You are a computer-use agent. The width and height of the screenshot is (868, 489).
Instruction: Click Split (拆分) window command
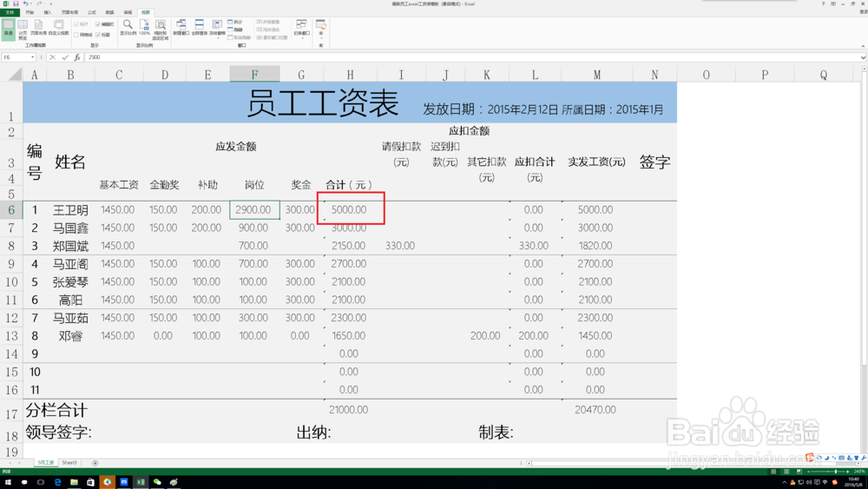tap(235, 23)
